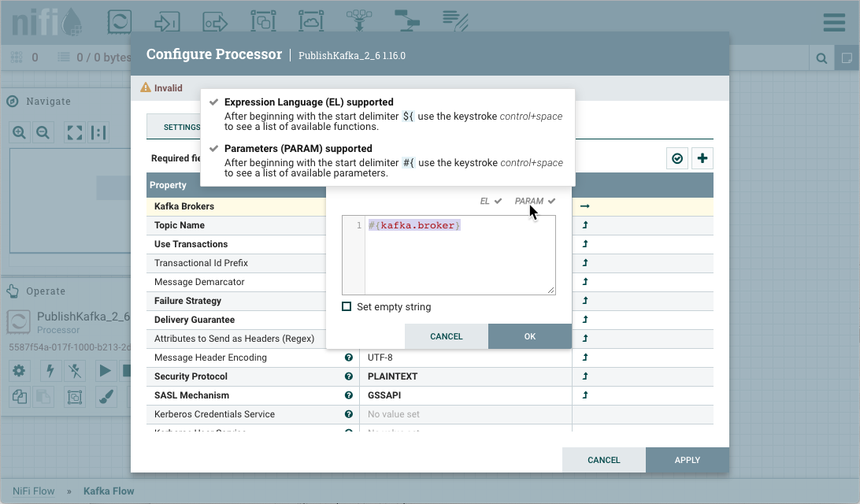Collapse the Navigate panel
Image resolution: width=860 pixels, height=504 pixels.
click(x=13, y=102)
